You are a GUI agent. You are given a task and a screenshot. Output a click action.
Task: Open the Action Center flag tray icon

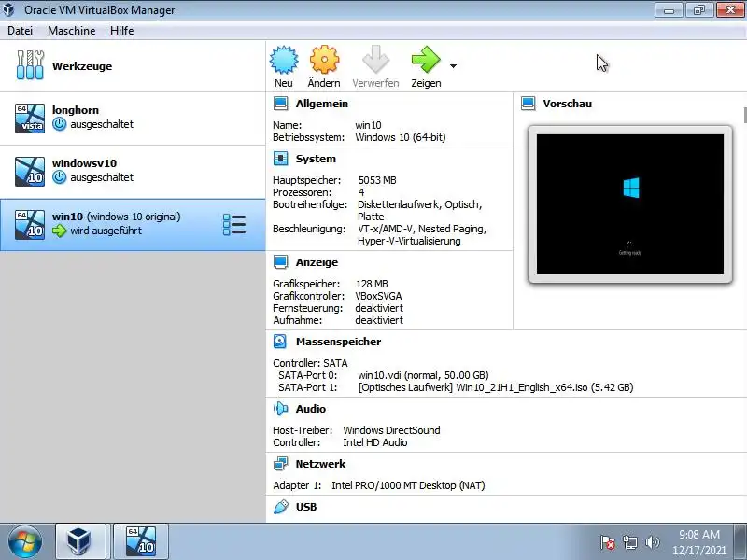tap(608, 542)
